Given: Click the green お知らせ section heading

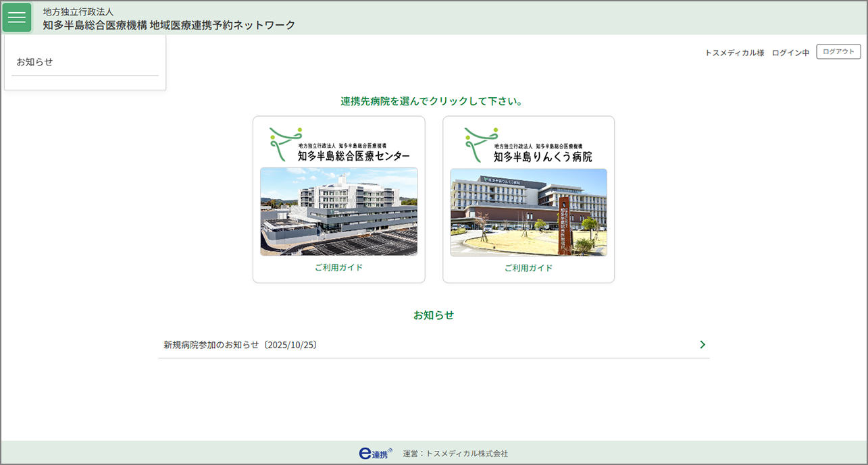Looking at the screenshot, I should [434, 315].
